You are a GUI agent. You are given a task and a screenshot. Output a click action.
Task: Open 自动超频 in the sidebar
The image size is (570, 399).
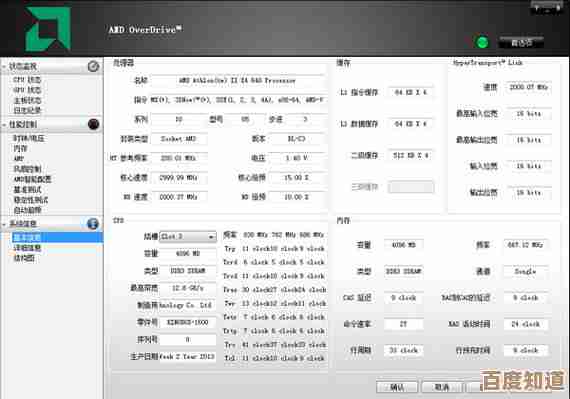pos(27,210)
